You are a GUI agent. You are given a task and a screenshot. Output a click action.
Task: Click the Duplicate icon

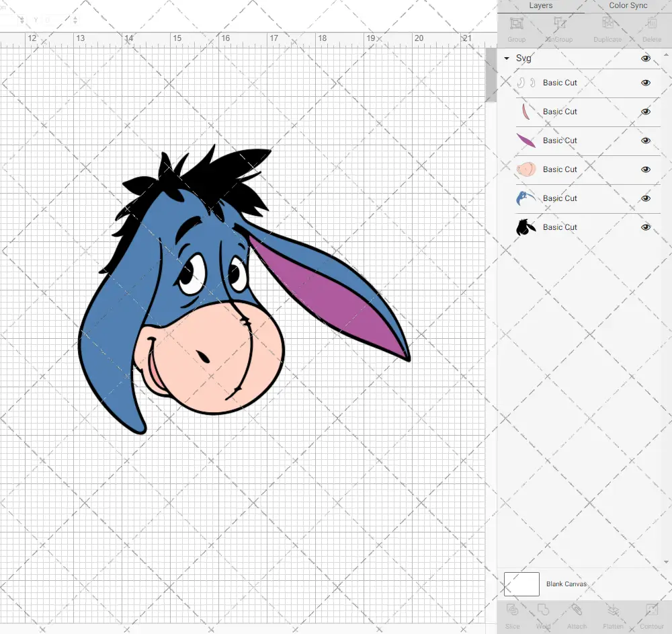pyautogui.click(x=607, y=23)
